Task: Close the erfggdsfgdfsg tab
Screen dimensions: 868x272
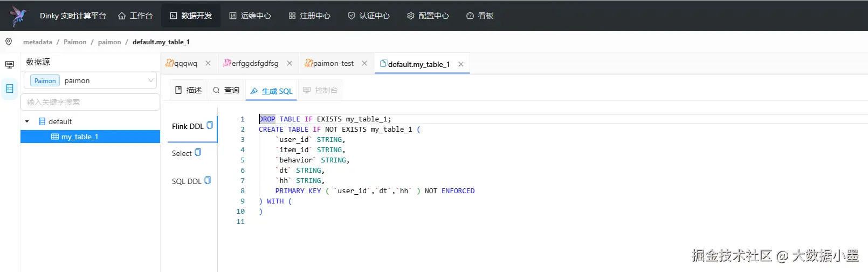Action: pos(290,63)
